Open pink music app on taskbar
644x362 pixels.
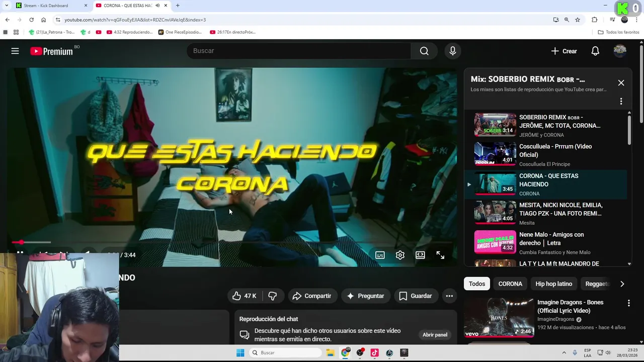pos(374,353)
